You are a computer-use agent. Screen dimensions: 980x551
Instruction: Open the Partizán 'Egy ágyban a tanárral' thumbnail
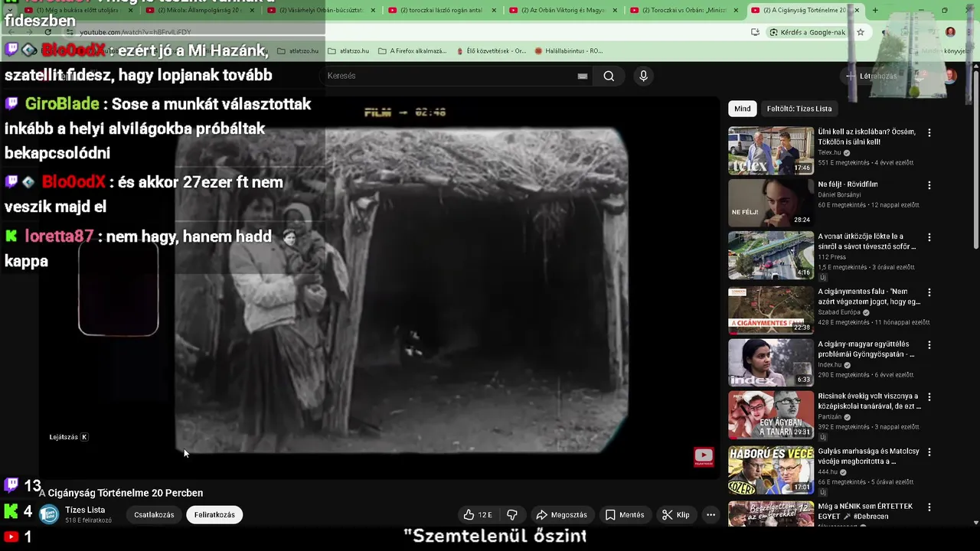pyautogui.click(x=771, y=415)
